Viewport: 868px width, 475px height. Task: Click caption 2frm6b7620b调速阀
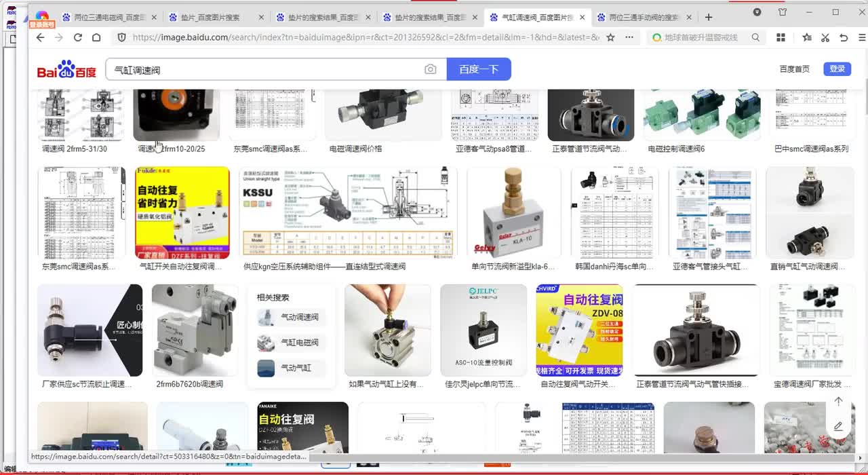[189, 384]
